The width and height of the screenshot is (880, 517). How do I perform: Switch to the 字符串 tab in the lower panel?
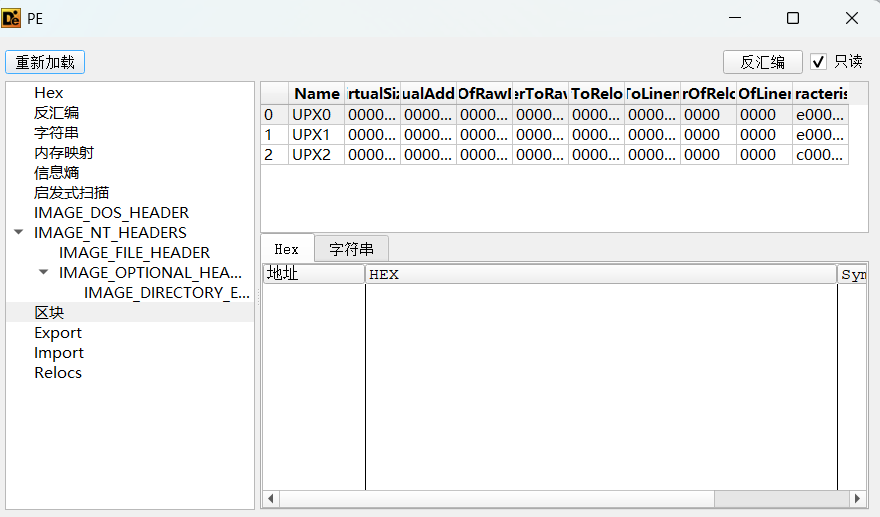pos(351,249)
